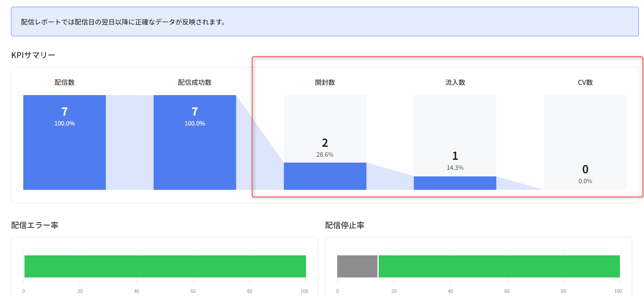
Task: Click the 開封数 value 2
Action: [x=325, y=143]
